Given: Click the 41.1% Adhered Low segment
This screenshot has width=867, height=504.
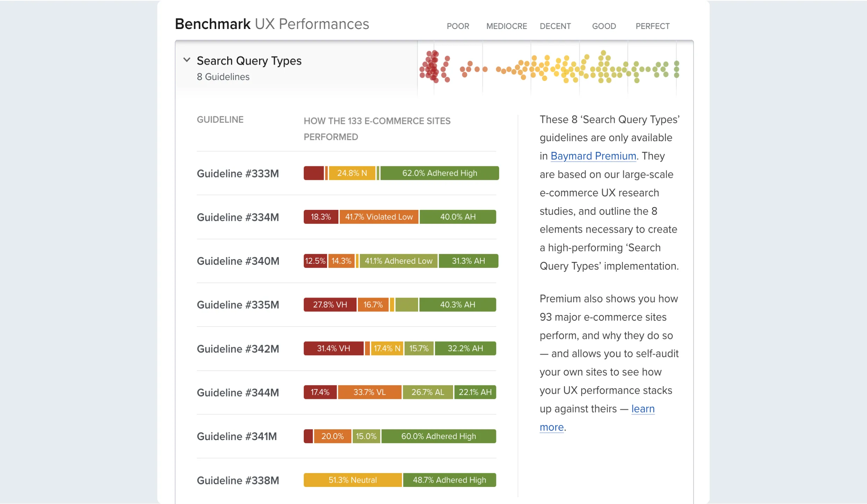Looking at the screenshot, I should point(398,261).
